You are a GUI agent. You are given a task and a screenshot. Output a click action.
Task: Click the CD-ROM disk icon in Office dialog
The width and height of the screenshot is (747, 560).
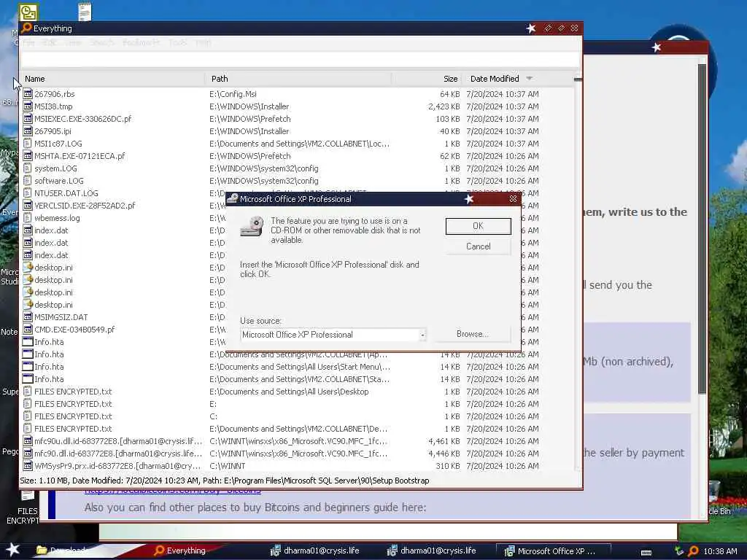(252, 227)
